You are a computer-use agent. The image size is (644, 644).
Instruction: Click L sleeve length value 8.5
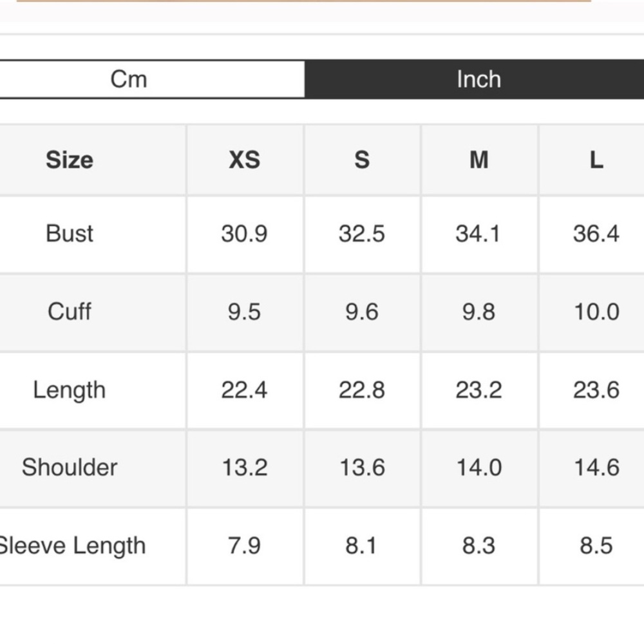pos(596,546)
